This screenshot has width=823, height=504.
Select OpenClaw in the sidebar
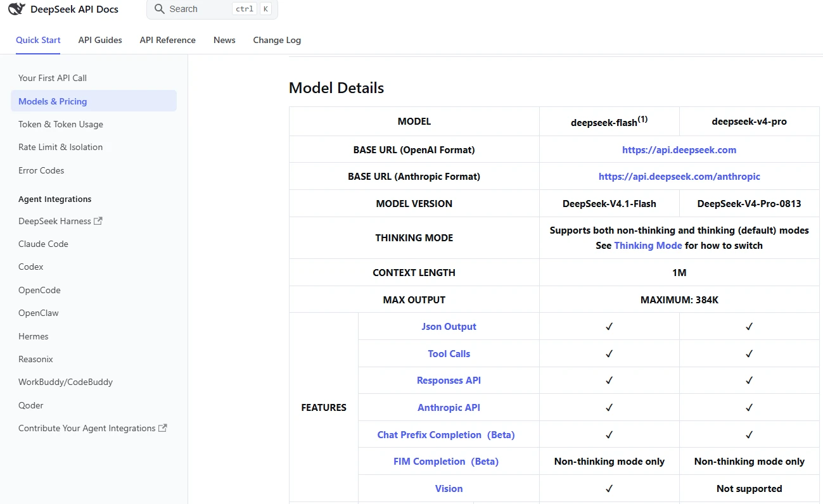[39, 313]
